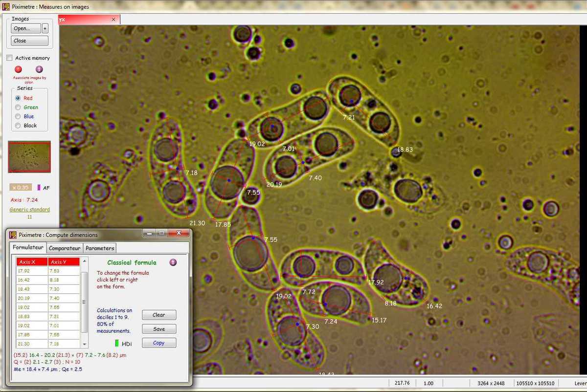
Task: Open the purple info icon under Active memory
Action: [x=40, y=69]
